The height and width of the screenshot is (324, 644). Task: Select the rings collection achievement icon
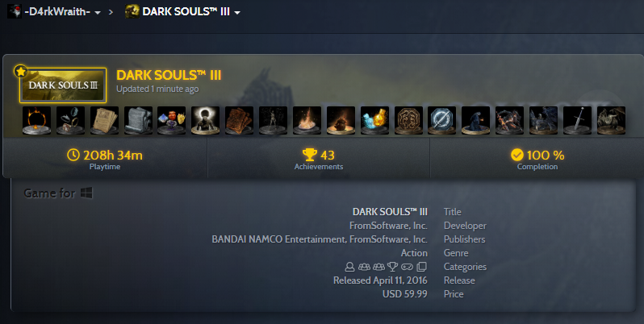(x=71, y=121)
